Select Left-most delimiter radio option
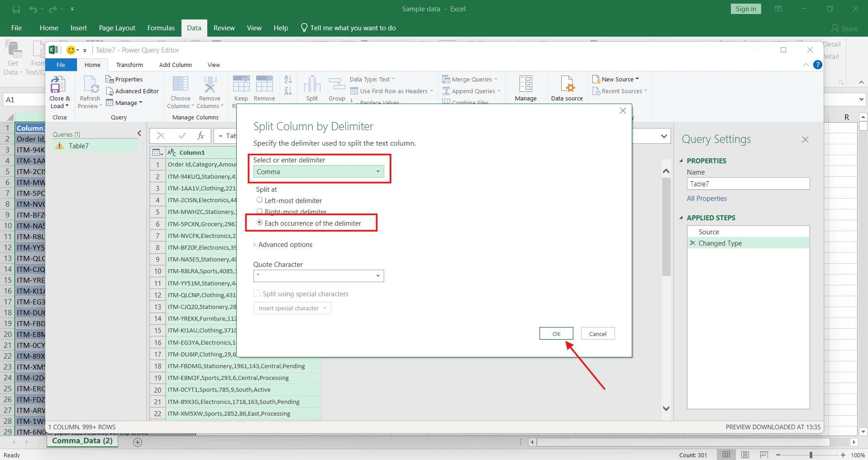Screen dimensions: 868x460 pyautogui.click(x=260, y=200)
